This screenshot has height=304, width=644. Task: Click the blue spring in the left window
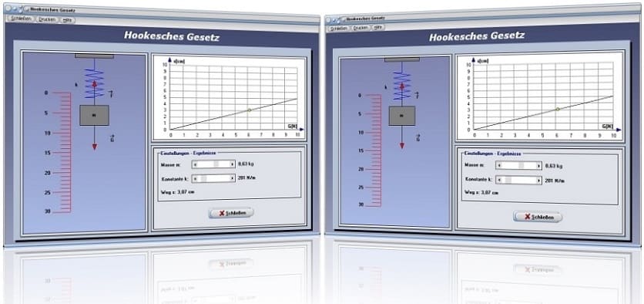pyautogui.click(x=94, y=83)
